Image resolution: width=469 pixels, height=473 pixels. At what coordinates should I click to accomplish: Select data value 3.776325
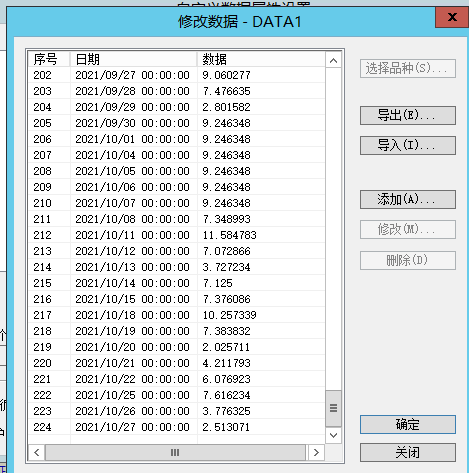click(226, 411)
